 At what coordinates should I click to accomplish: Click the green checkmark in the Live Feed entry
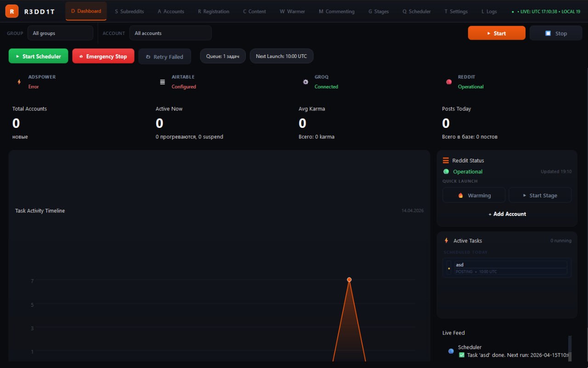point(462,355)
